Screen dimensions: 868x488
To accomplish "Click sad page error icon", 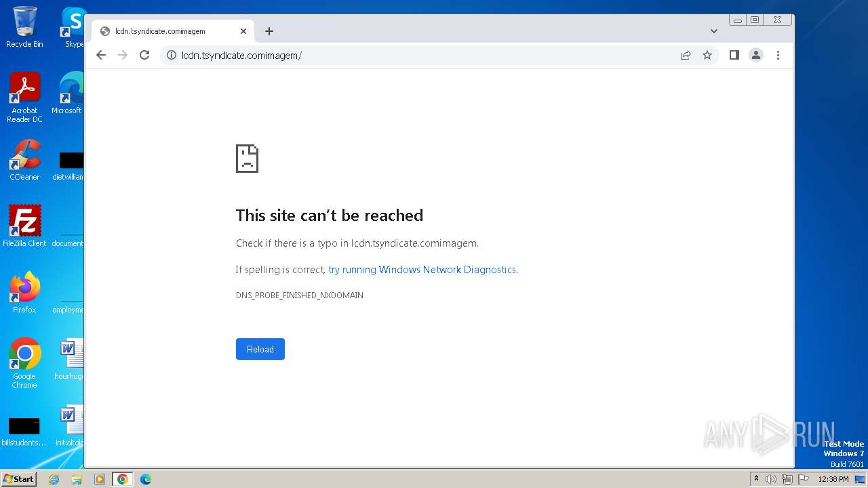I will [x=247, y=159].
